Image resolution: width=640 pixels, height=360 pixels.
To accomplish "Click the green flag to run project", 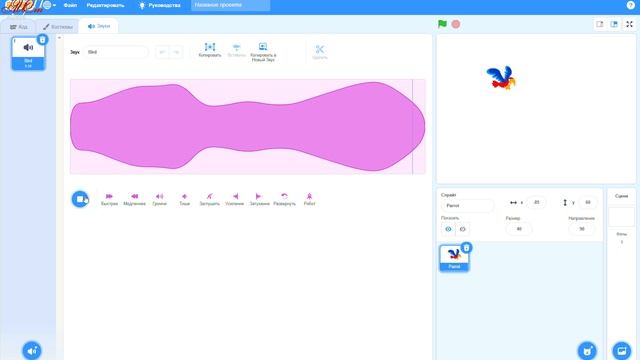I will click(x=442, y=24).
